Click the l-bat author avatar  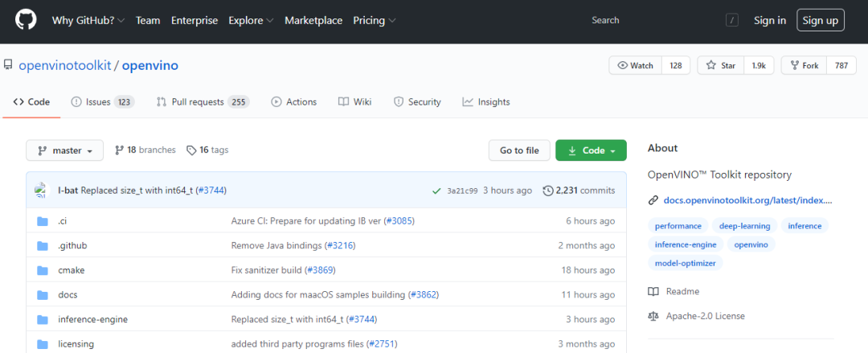(42, 190)
